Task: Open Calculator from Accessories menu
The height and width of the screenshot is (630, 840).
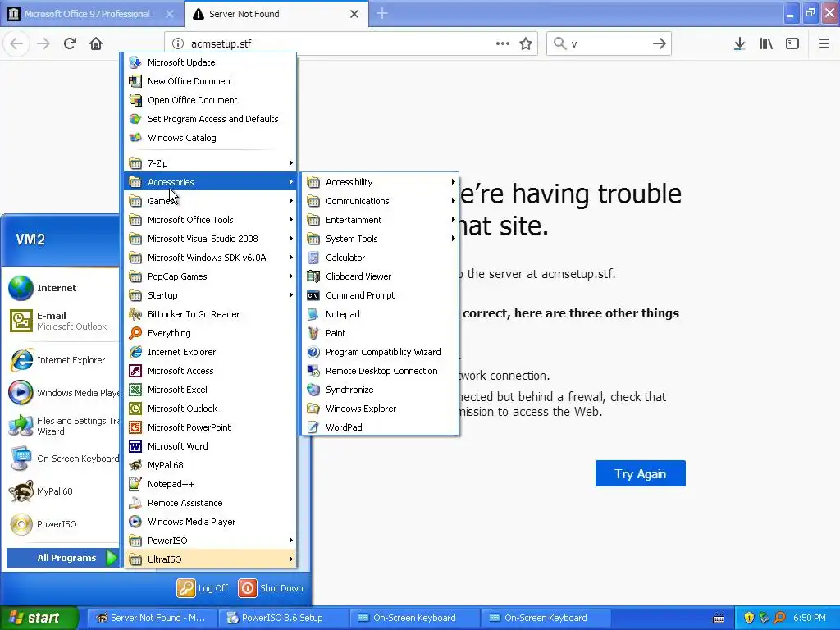Action: [380, 258]
